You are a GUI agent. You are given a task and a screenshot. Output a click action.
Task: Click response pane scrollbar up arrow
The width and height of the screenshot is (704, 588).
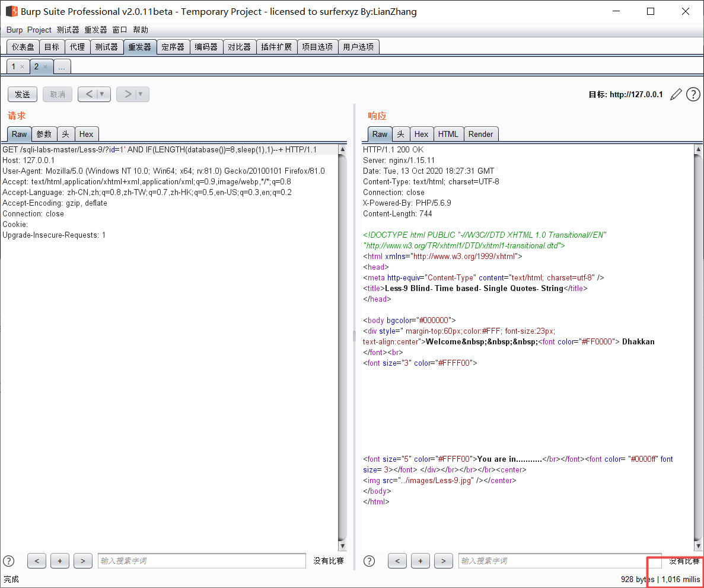coord(698,149)
